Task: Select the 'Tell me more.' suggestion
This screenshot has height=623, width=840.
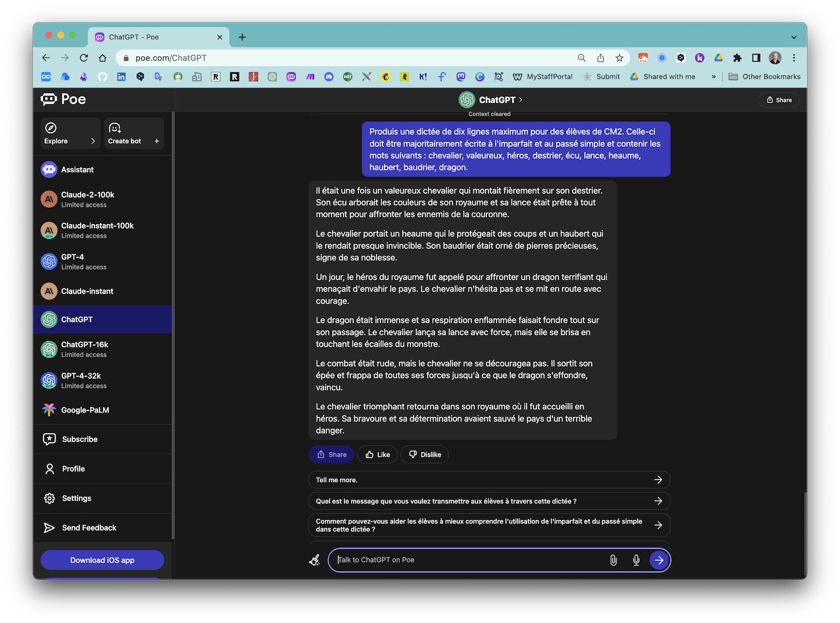Action: [489, 480]
